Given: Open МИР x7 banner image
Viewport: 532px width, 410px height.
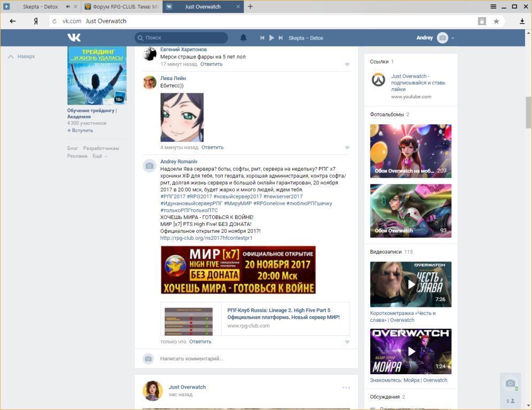Looking at the screenshot, I should tap(238, 270).
